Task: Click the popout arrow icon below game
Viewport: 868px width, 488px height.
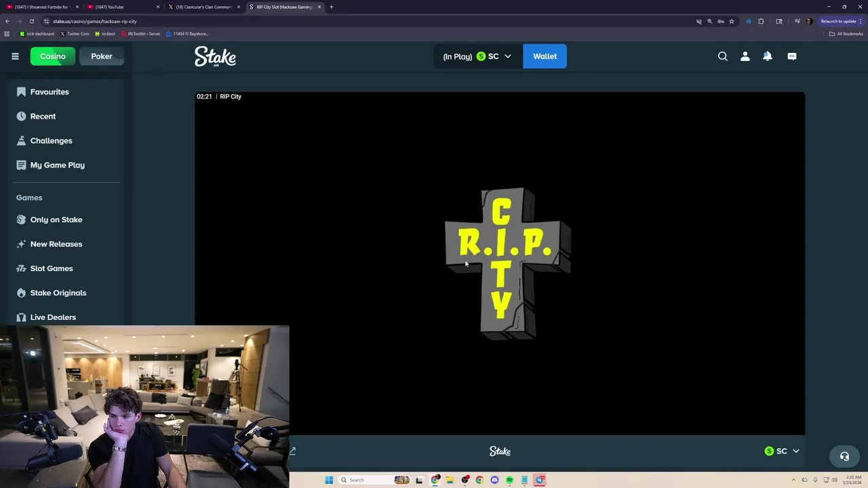Action: (x=293, y=451)
